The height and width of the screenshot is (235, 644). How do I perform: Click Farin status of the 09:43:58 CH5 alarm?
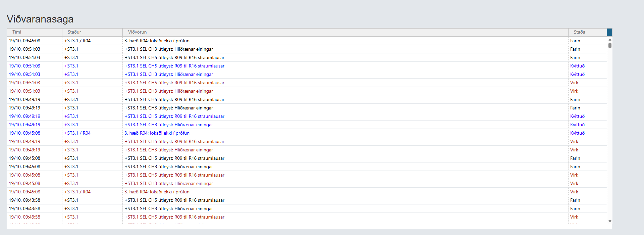click(x=575, y=200)
